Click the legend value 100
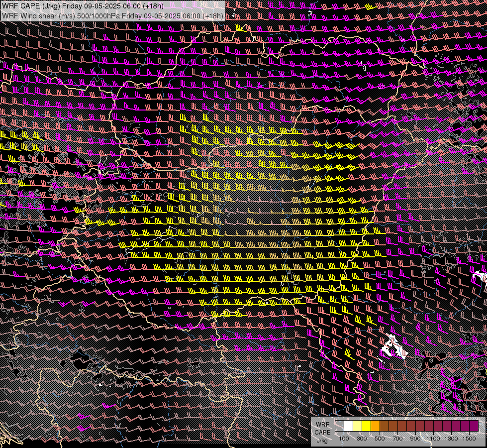 (344, 439)
